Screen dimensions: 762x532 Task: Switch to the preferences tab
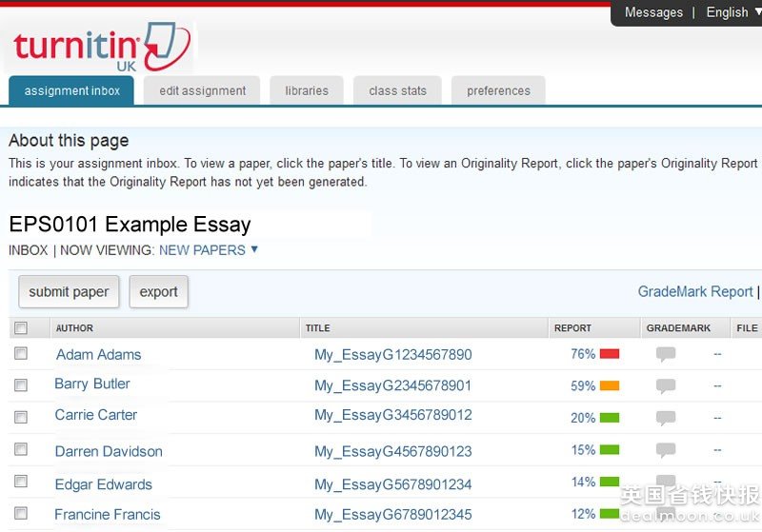[498, 90]
